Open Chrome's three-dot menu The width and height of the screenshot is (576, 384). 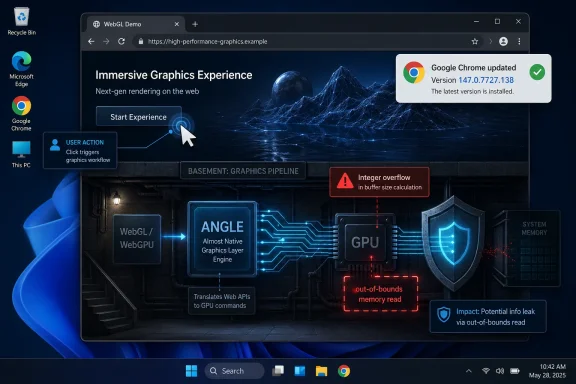click(519, 42)
